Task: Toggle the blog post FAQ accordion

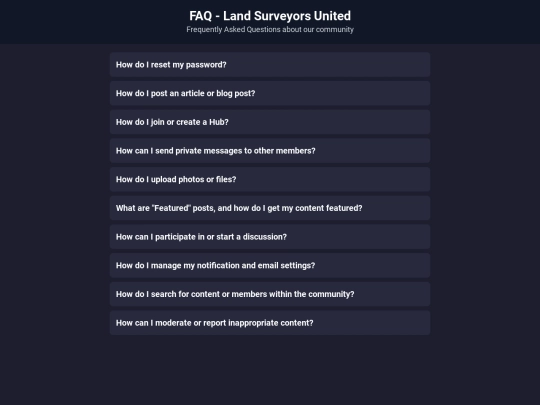Action: tap(270, 93)
